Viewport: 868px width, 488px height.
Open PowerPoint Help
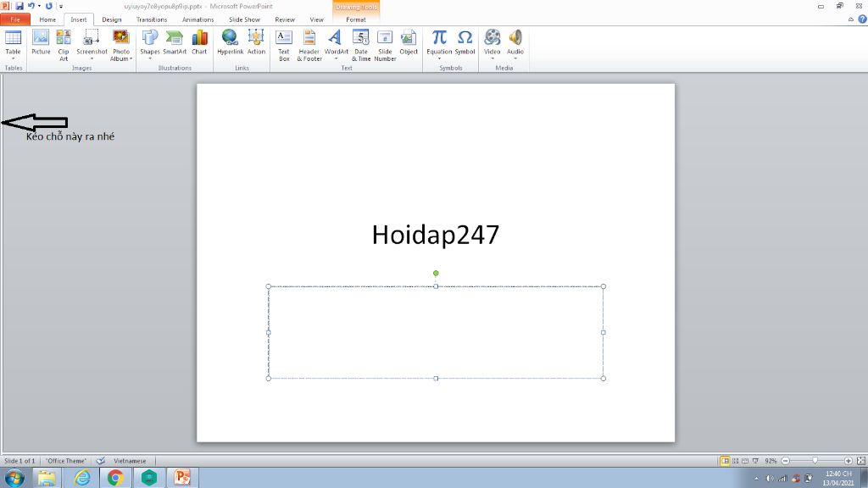pyautogui.click(x=862, y=19)
